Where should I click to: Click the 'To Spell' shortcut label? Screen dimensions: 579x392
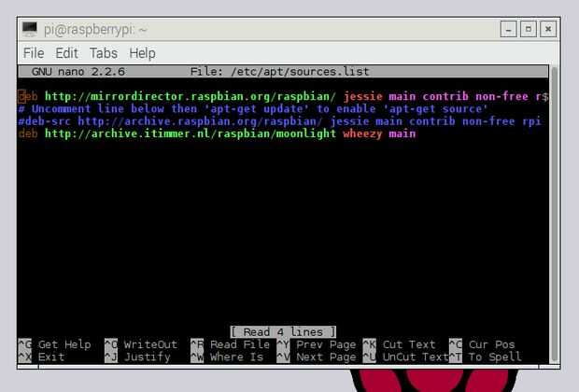coord(495,357)
